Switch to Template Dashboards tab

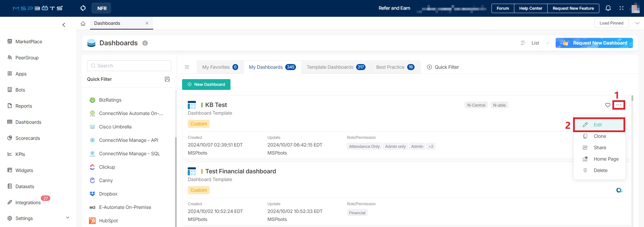coord(336,67)
